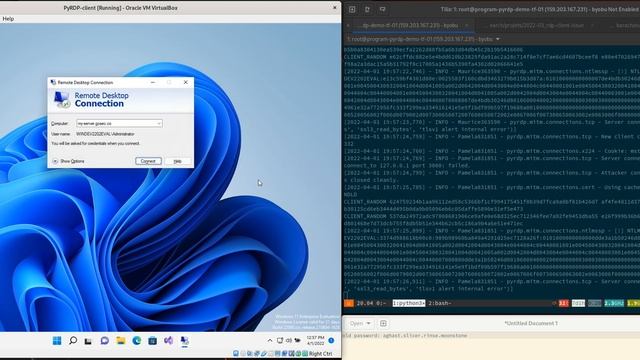The width and height of the screenshot is (640, 360).
Task: Create new document in text editor
Action: 383,323
